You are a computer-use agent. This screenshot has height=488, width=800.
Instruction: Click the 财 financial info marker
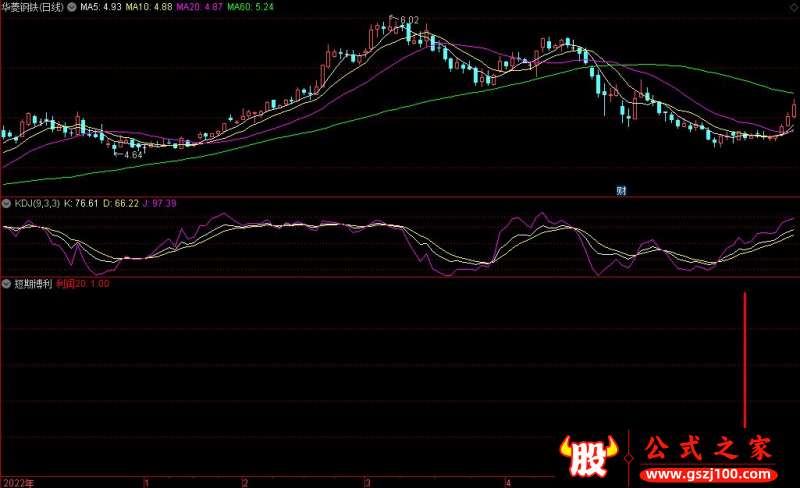621,191
